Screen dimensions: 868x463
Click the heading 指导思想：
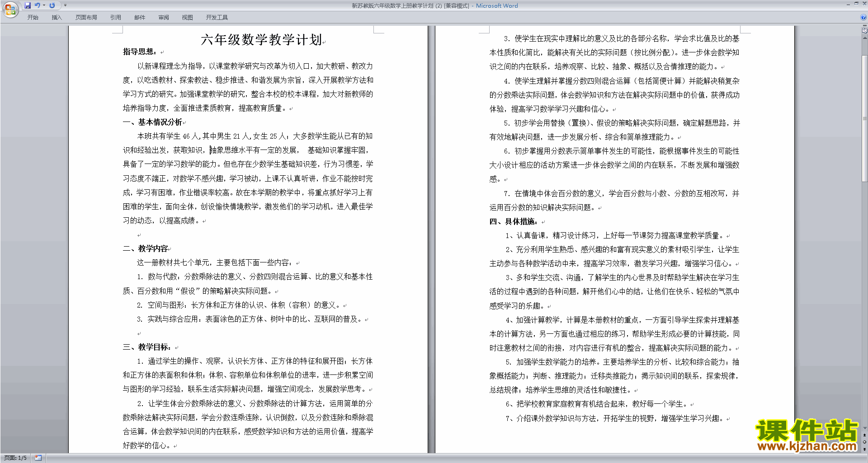(140, 52)
